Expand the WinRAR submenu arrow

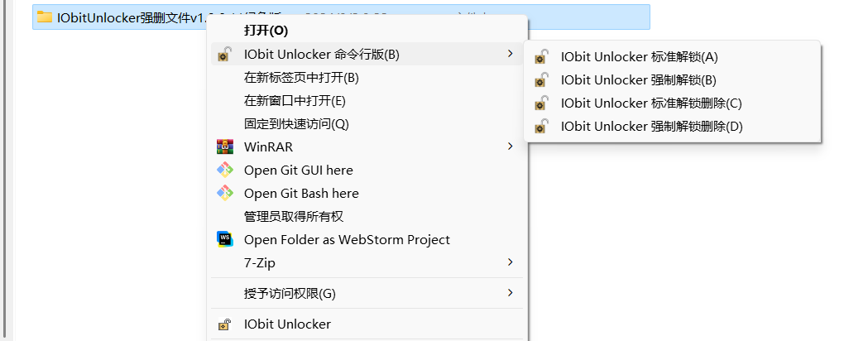pos(510,146)
